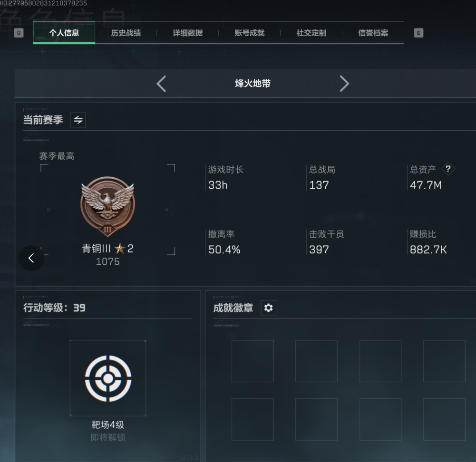The height and width of the screenshot is (462, 476).
Task: Click the 靶场4级 unlock label
Action: (x=108, y=424)
